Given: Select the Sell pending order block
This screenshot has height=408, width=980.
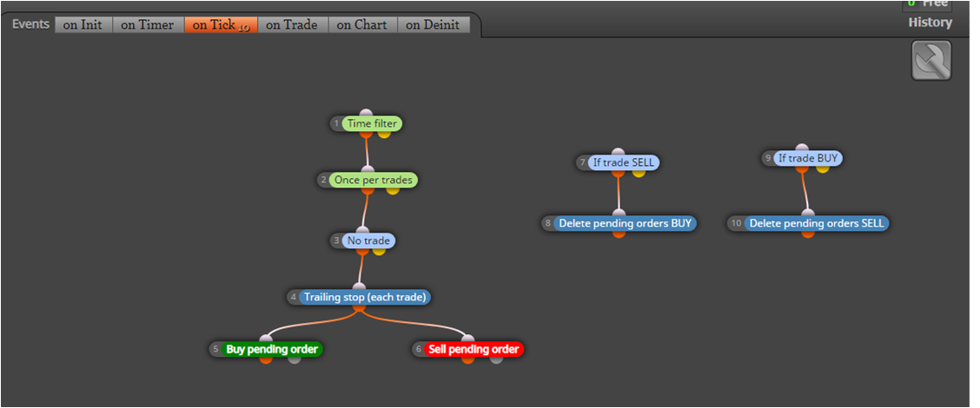Looking at the screenshot, I should pos(473,349).
